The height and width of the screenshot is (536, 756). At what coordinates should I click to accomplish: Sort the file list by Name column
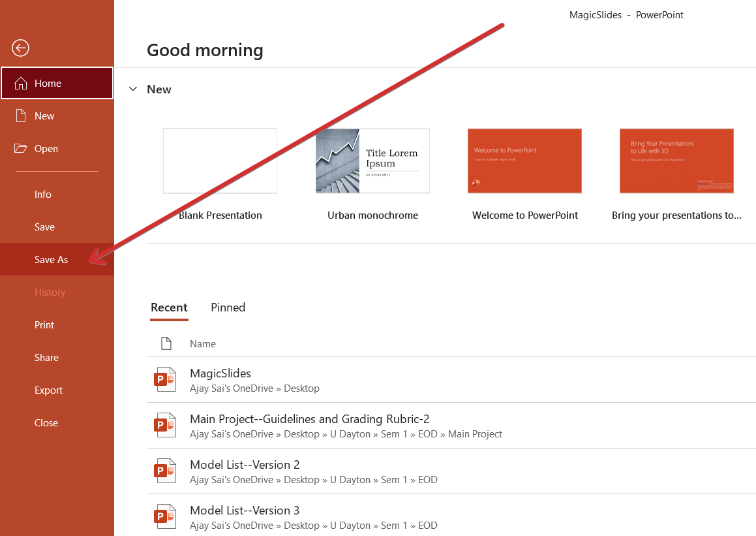tap(203, 344)
